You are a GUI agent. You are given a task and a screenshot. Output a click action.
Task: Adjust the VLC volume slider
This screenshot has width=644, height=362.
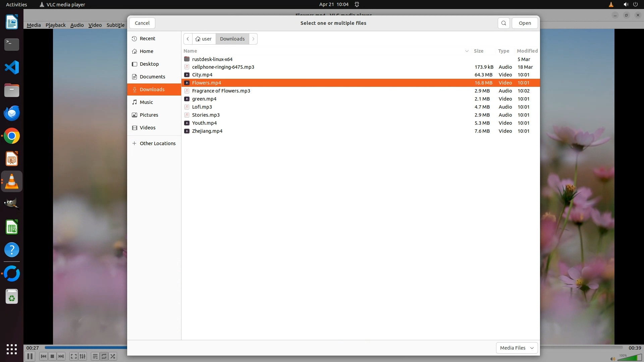(x=629, y=358)
